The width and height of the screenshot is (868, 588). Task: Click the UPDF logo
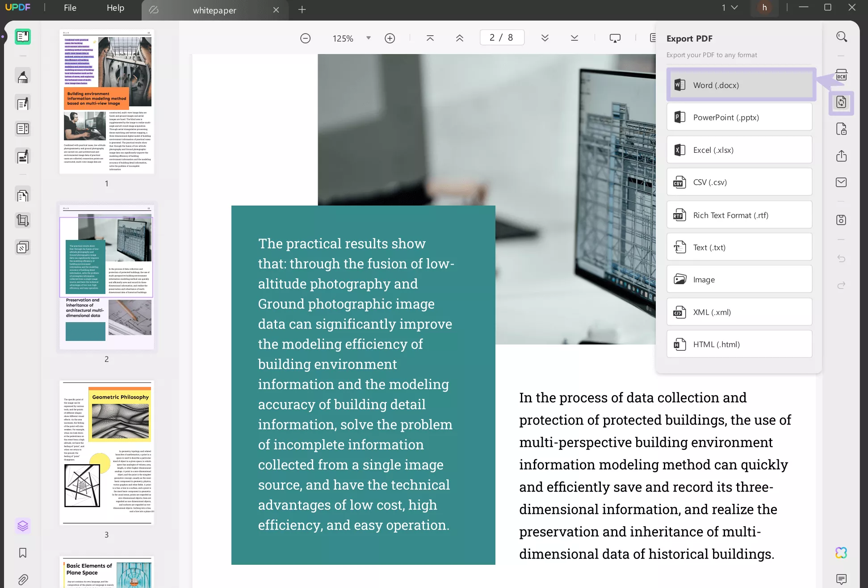click(x=18, y=8)
